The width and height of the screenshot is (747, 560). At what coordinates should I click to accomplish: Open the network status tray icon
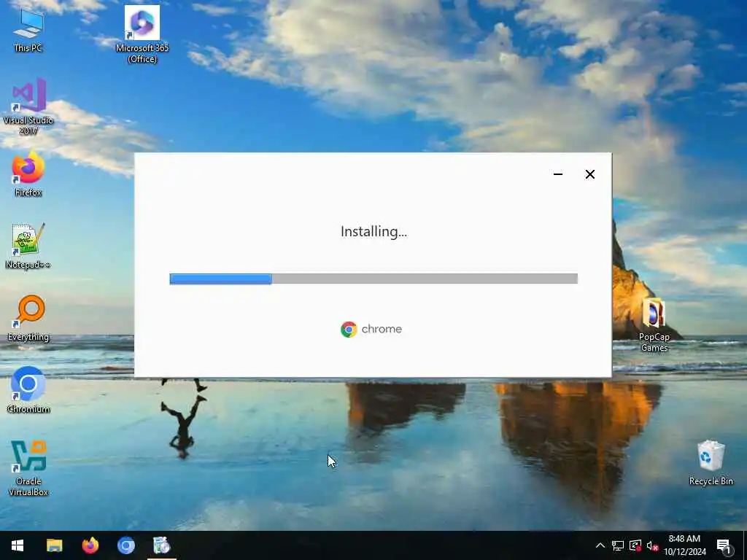(618, 545)
